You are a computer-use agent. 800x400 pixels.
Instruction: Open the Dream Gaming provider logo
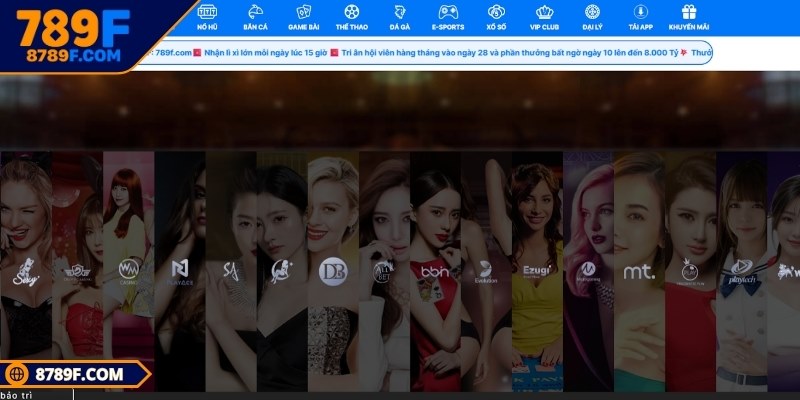click(78, 272)
